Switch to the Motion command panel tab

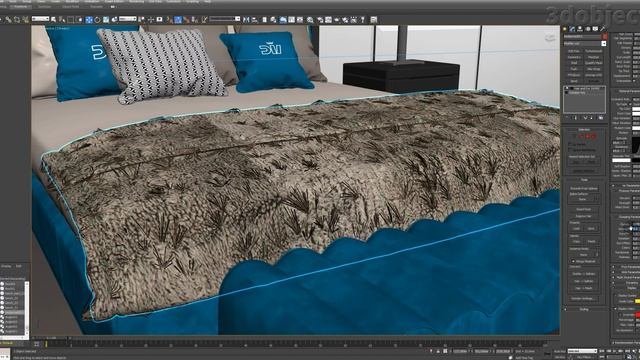tap(588, 29)
